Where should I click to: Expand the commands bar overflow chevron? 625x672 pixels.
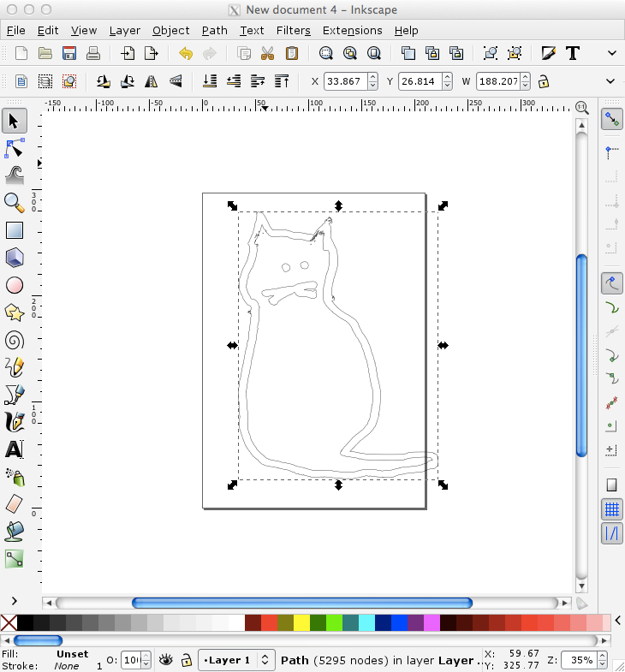[x=612, y=53]
